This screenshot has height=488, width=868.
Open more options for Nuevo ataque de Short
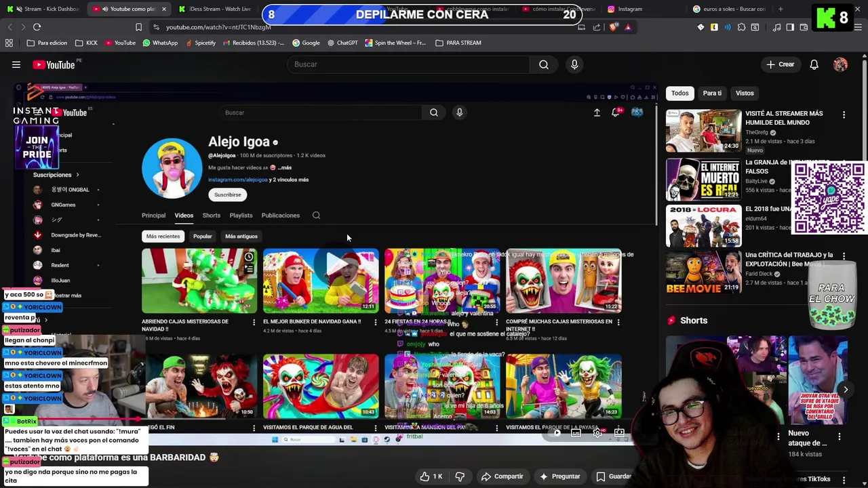(x=839, y=436)
